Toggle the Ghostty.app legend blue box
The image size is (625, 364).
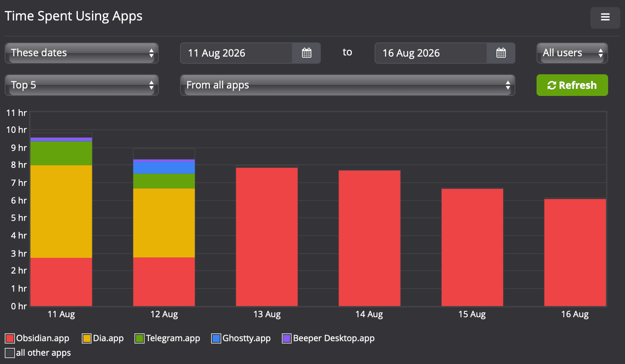pos(216,338)
